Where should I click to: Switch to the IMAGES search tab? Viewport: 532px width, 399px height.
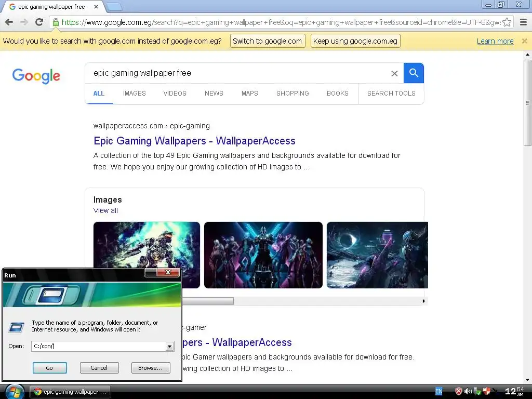coord(135,94)
